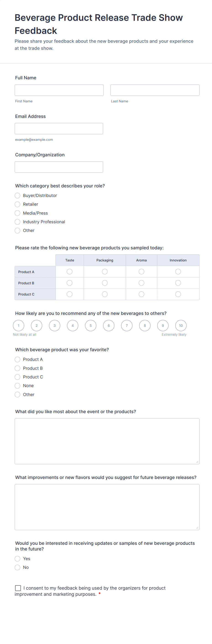Select None for favorite beverage product
This screenshot has height=644, width=212.
[x=18, y=386]
